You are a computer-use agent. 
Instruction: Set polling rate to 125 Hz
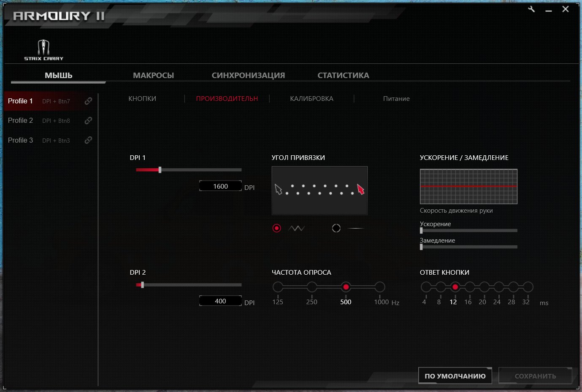(x=278, y=287)
